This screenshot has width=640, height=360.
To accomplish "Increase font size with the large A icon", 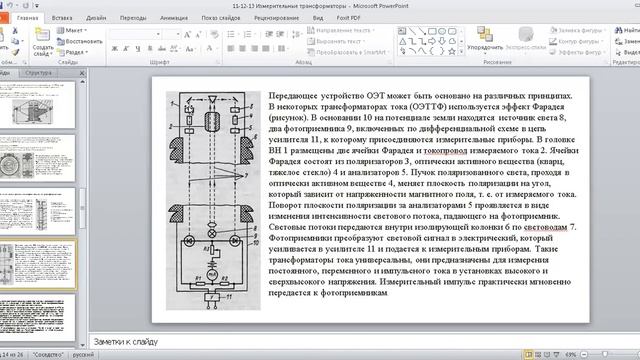I will [187, 35].
